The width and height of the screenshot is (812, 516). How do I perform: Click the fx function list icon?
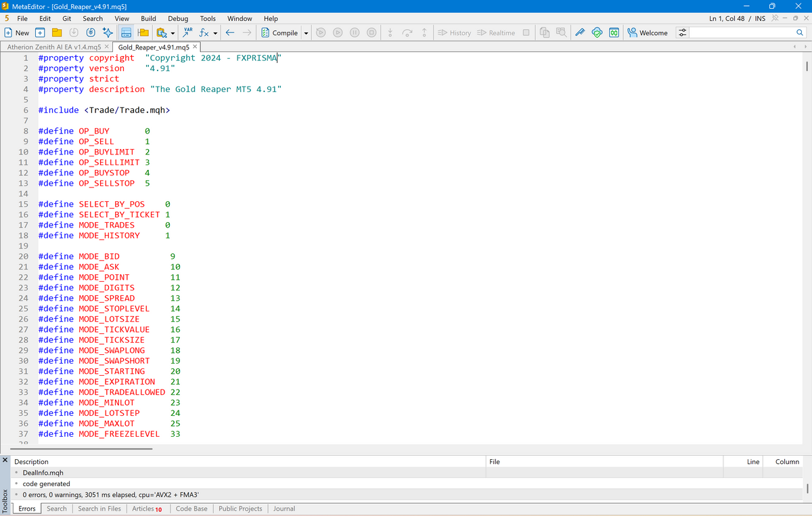(x=204, y=33)
